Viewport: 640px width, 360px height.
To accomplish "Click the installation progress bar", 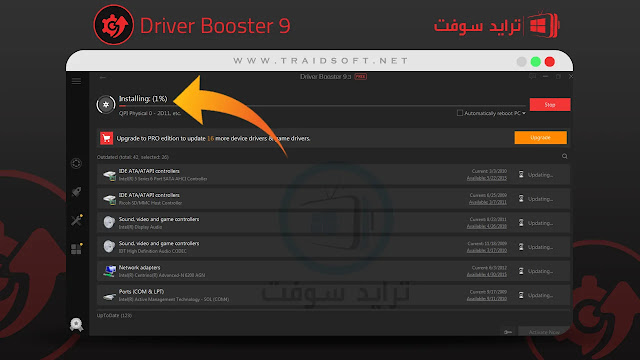I will (322, 106).
